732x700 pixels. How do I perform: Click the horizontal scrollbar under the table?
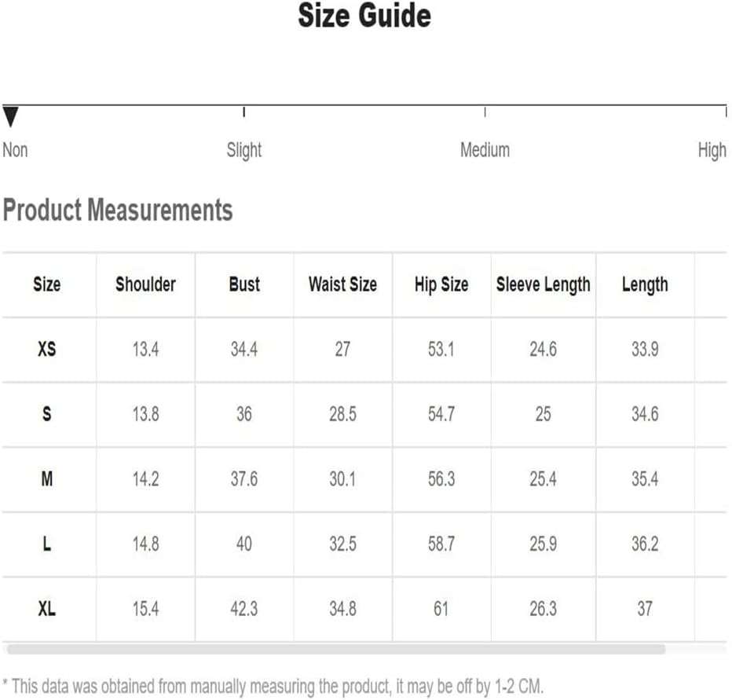click(x=336, y=649)
